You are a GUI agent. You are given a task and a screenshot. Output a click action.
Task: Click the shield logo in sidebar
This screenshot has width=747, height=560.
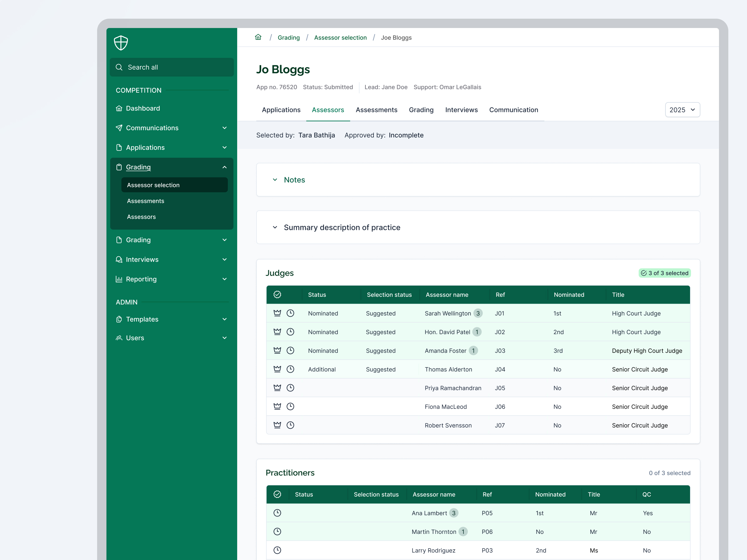121,43
